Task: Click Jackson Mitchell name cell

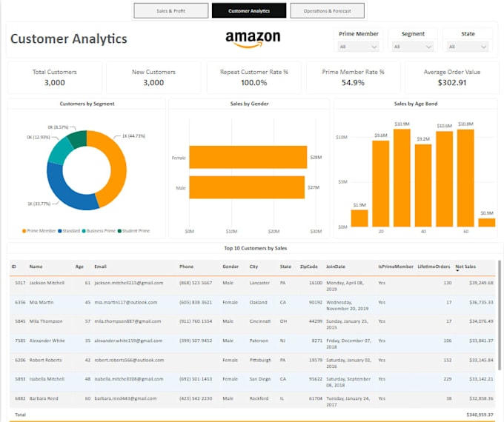Action: [47, 283]
